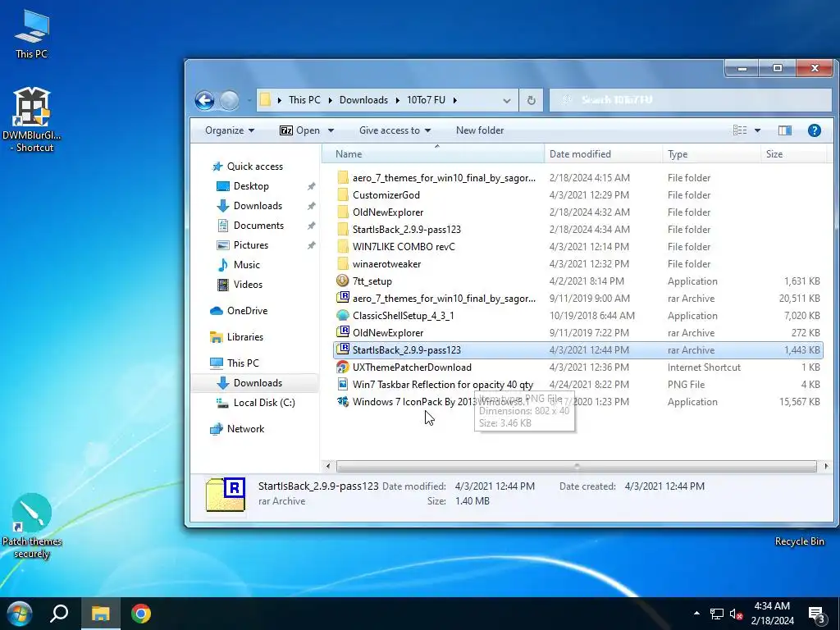Open the Organize menu

pyautogui.click(x=230, y=130)
